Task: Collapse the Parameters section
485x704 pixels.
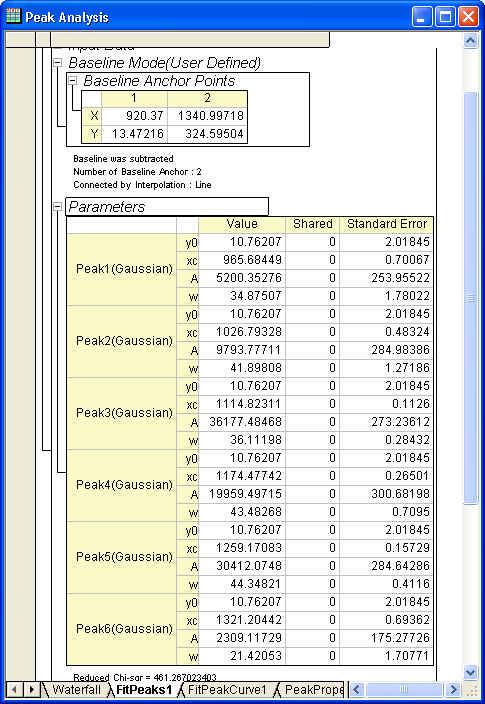Action: click(x=57, y=207)
